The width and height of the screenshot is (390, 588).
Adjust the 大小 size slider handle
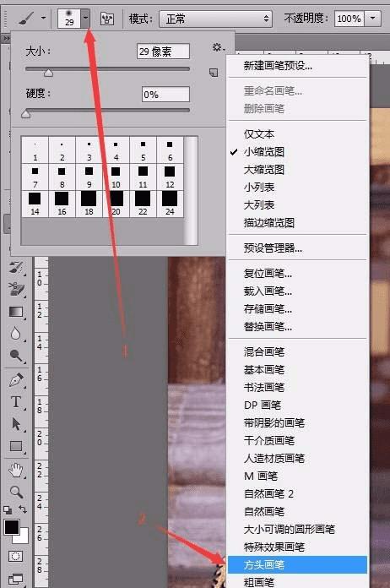tap(48, 73)
